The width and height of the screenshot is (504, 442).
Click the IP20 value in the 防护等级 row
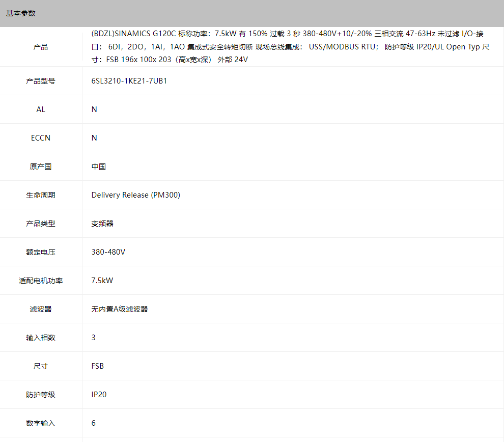coord(99,395)
